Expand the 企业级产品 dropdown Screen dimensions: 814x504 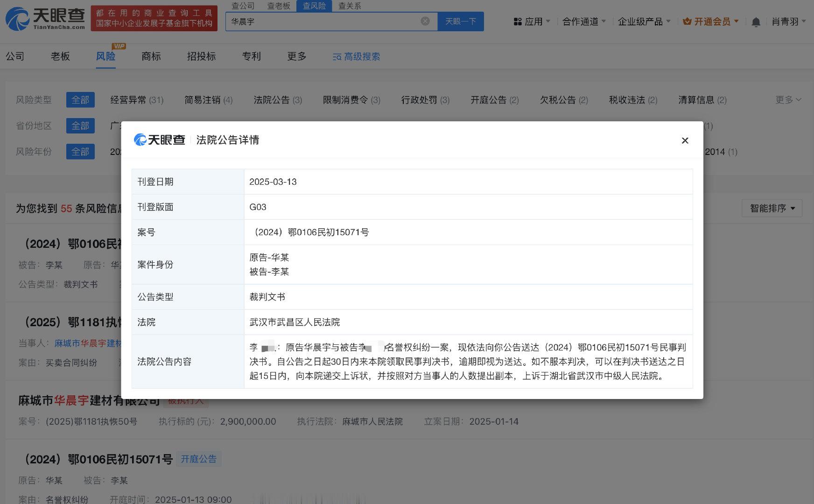pos(644,21)
